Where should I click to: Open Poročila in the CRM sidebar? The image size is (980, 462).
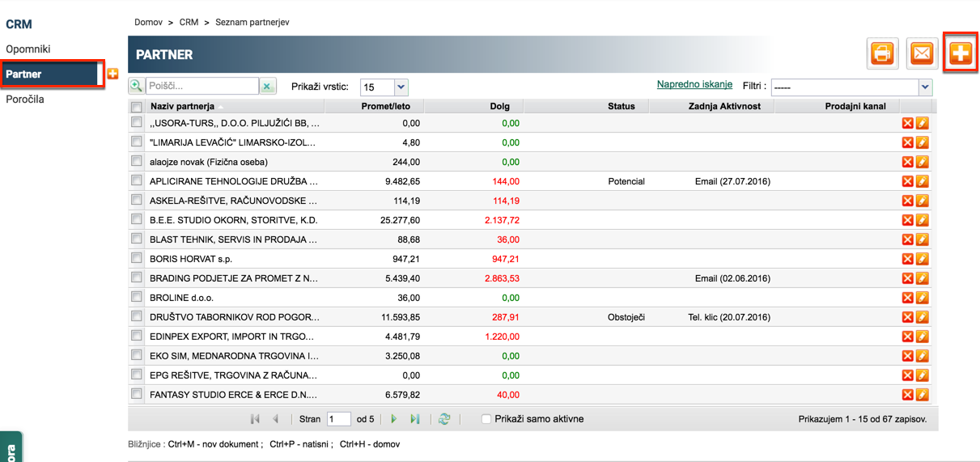[x=25, y=99]
